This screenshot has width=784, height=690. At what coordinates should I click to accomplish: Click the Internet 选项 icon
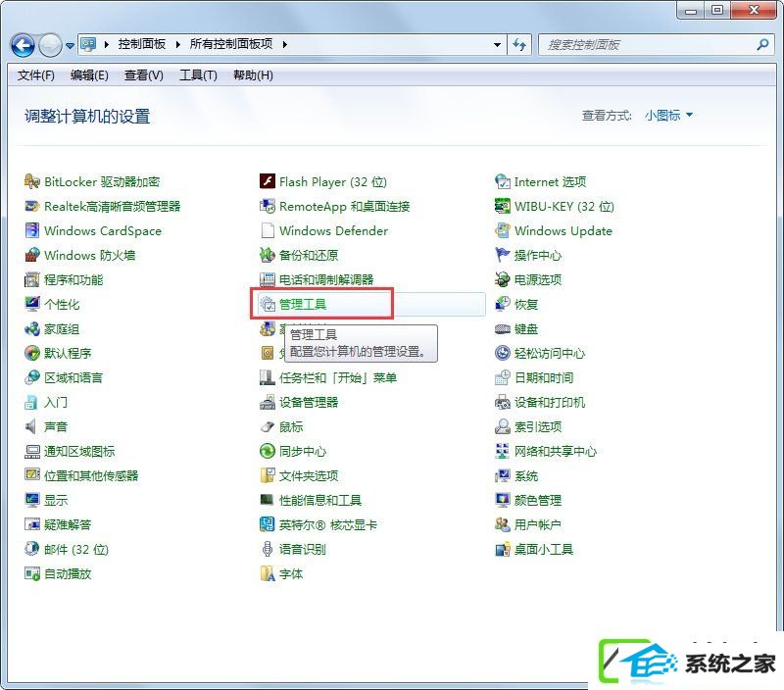tap(503, 181)
